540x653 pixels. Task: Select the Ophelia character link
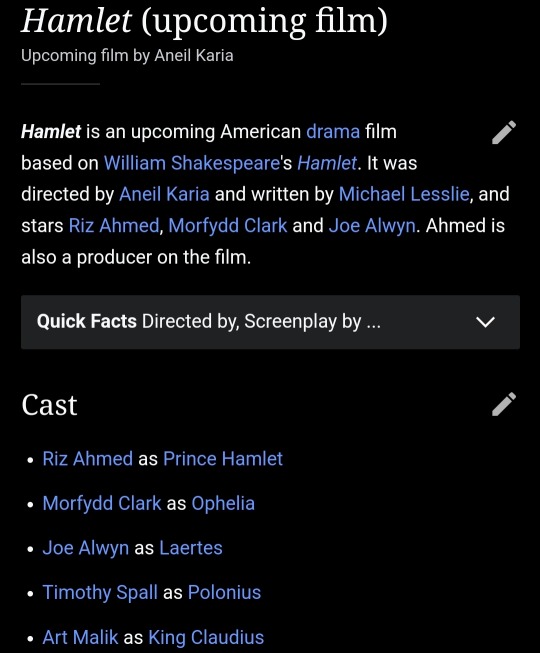(x=223, y=503)
